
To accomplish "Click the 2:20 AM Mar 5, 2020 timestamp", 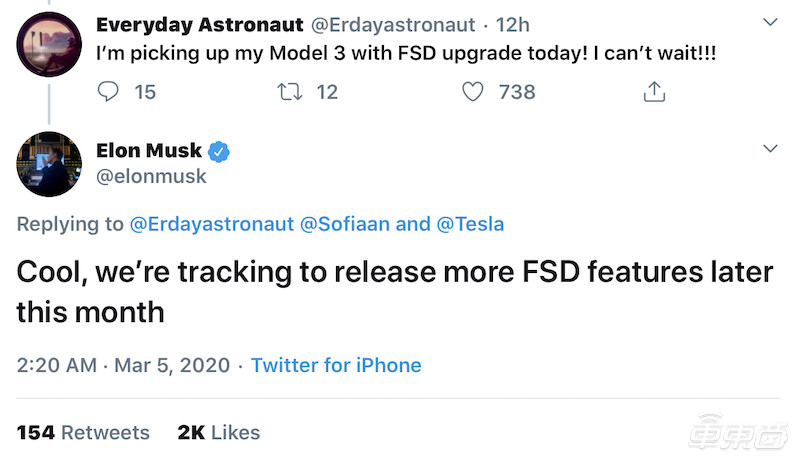I will point(123,365).
